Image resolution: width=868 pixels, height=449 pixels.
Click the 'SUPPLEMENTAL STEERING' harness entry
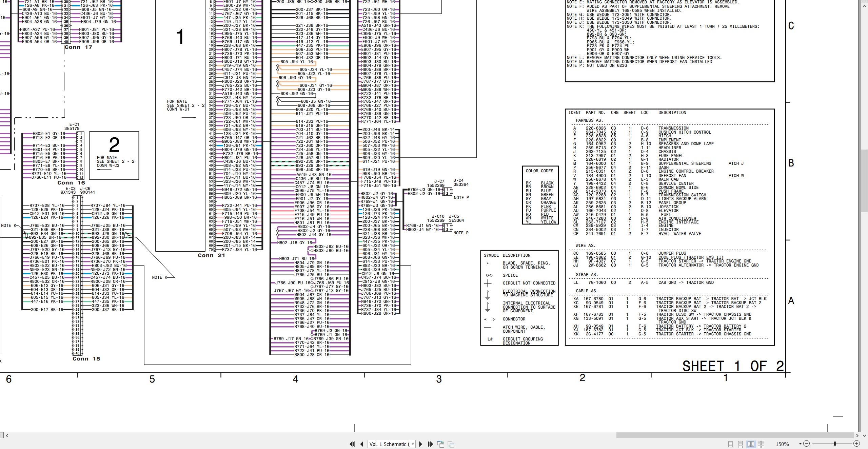685,163
